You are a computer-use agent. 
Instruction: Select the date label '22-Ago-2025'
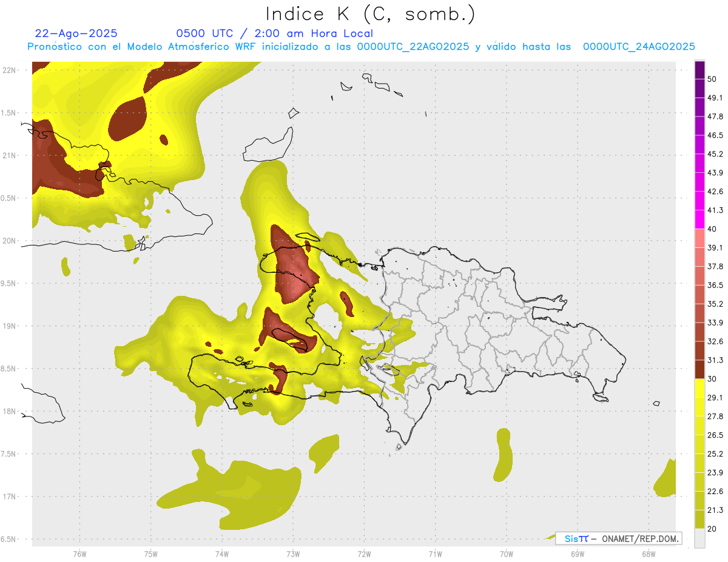pyautogui.click(x=76, y=33)
